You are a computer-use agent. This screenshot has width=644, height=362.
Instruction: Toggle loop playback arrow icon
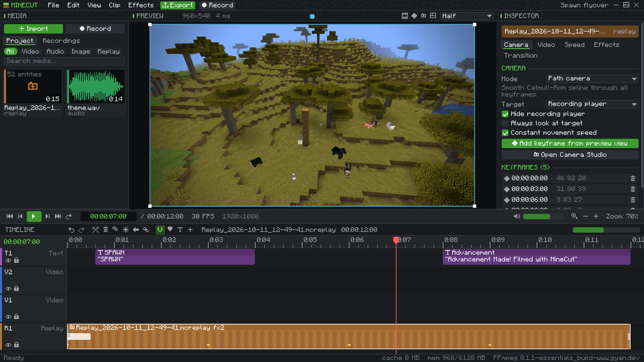pos(69,216)
